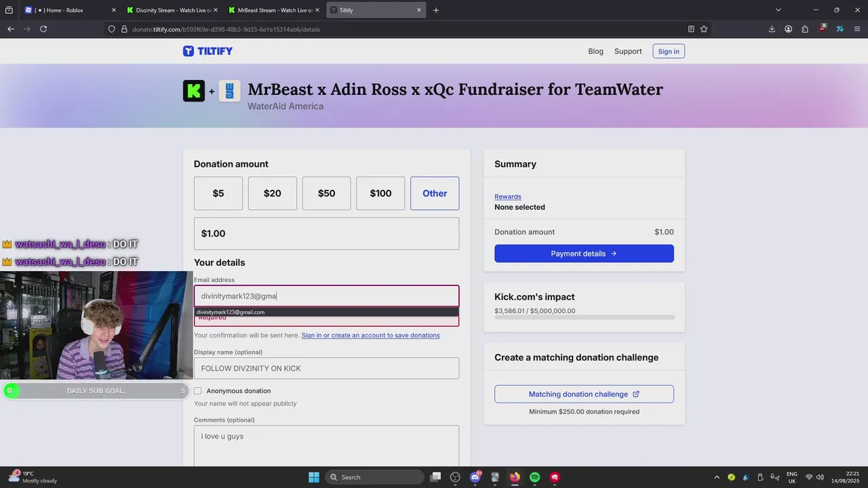This screenshot has width=868, height=488.
Task: List all tabs dropdown arrow
Action: [778, 10]
